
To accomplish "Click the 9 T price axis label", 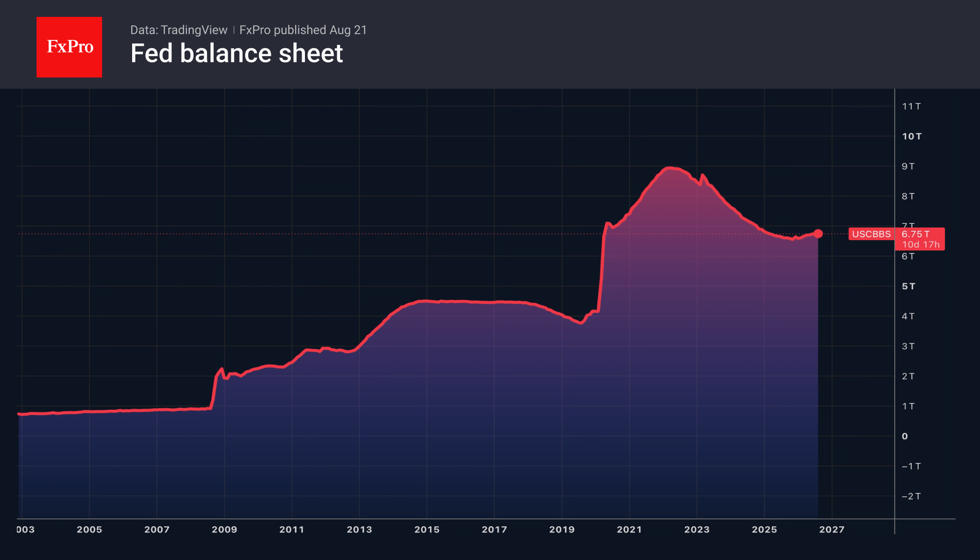I will (908, 166).
